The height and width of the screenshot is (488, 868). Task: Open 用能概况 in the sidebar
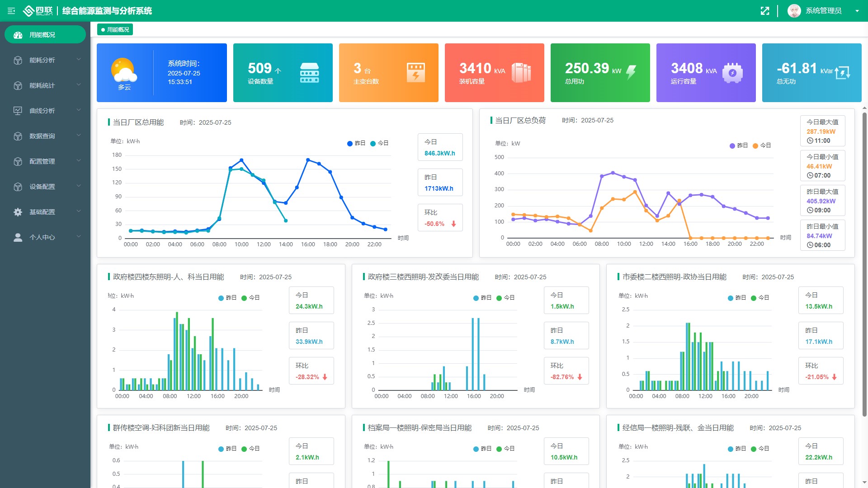point(45,35)
